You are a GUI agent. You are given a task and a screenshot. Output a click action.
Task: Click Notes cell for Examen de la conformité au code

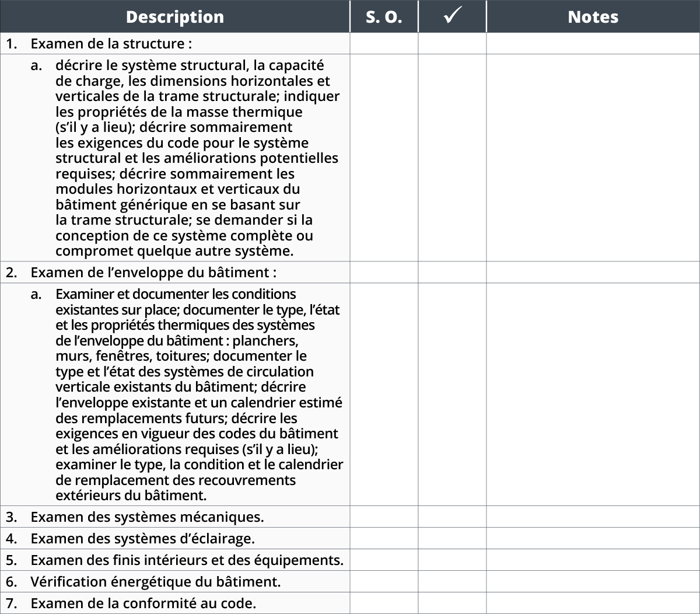(x=593, y=603)
